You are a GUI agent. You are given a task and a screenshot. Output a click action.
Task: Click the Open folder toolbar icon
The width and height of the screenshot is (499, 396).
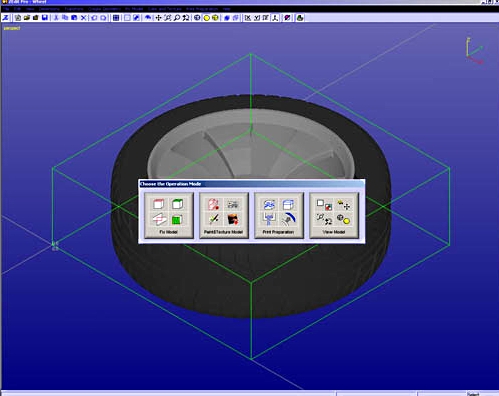coord(27,18)
